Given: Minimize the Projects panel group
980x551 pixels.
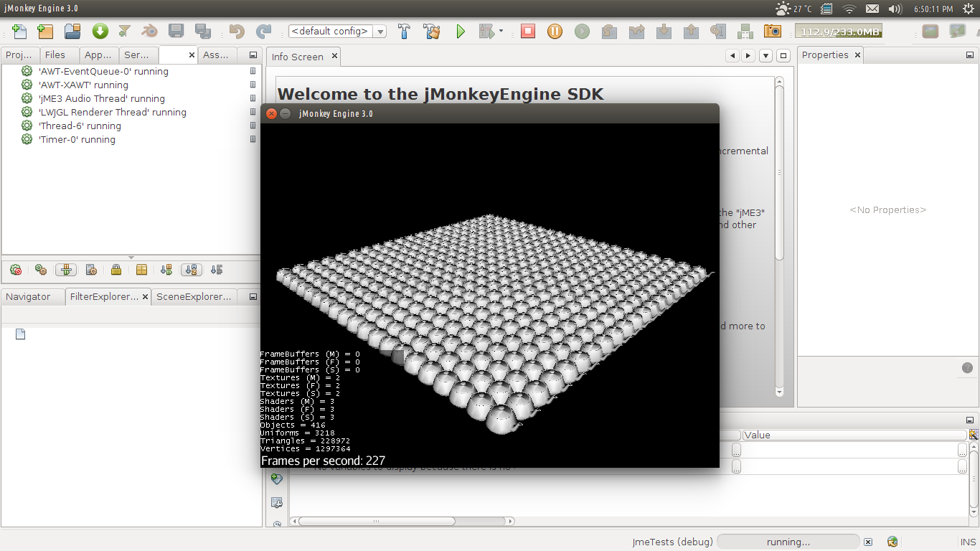Looking at the screenshot, I should 253,55.
